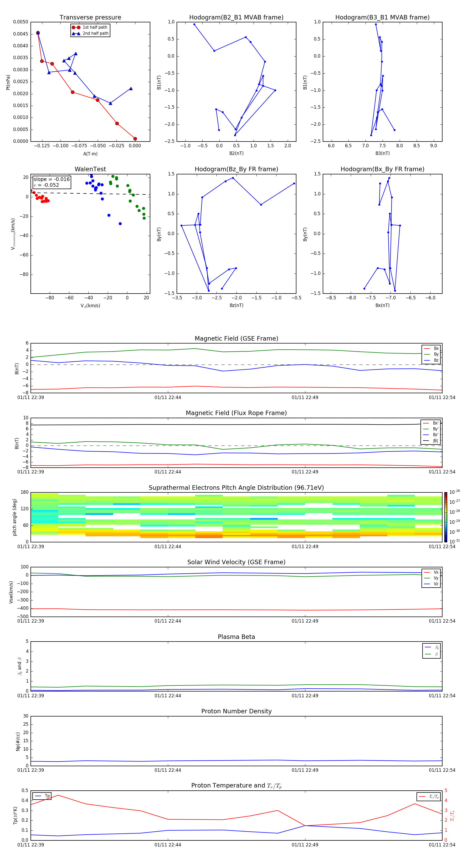Select the green "β" entry in Plasma Beta legend
Screen dimensions: 473x868
click(431, 654)
